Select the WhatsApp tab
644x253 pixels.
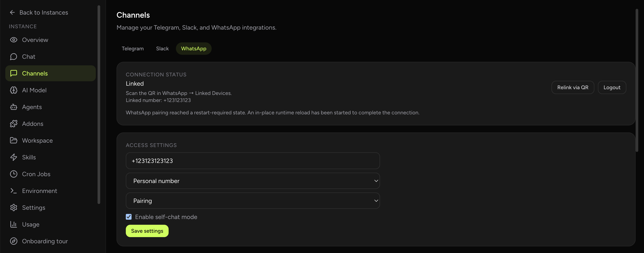pos(194,49)
